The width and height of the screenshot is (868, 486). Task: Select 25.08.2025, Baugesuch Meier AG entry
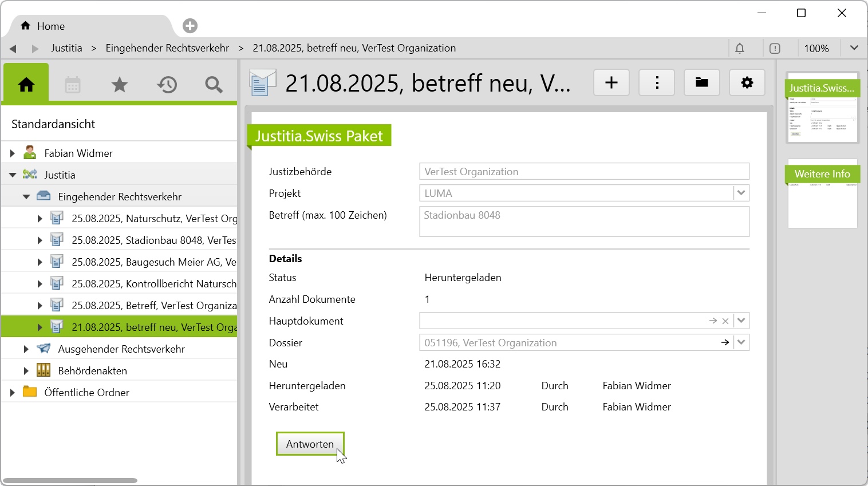(119, 262)
